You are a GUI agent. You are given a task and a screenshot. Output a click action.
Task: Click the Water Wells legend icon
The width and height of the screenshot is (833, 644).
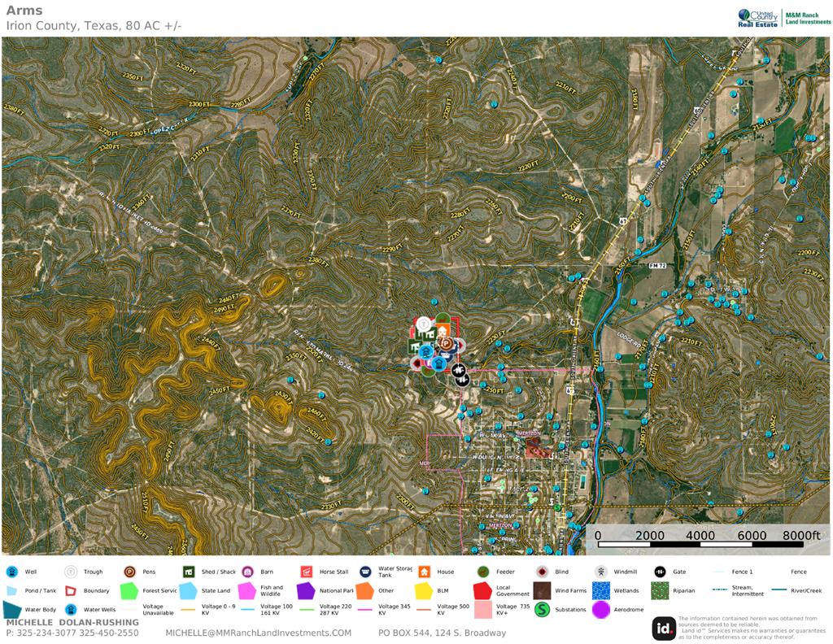pyautogui.click(x=72, y=609)
